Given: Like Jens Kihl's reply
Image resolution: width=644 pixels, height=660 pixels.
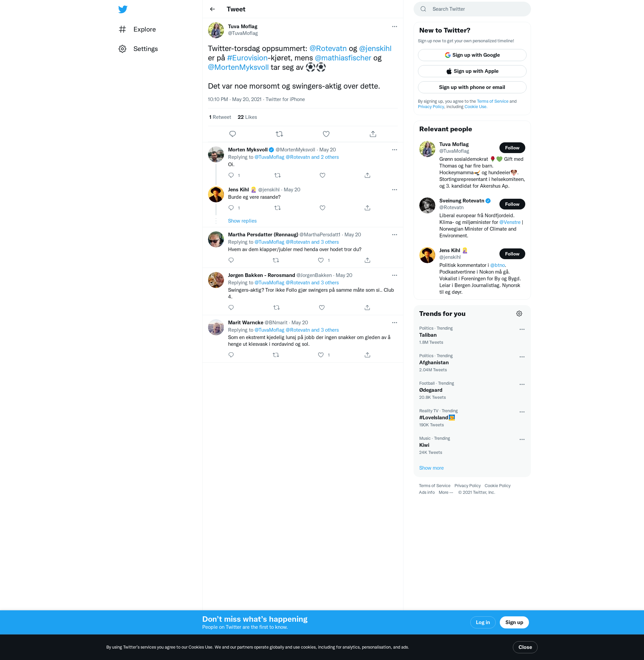Looking at the screenshot, I should [322, 208].
